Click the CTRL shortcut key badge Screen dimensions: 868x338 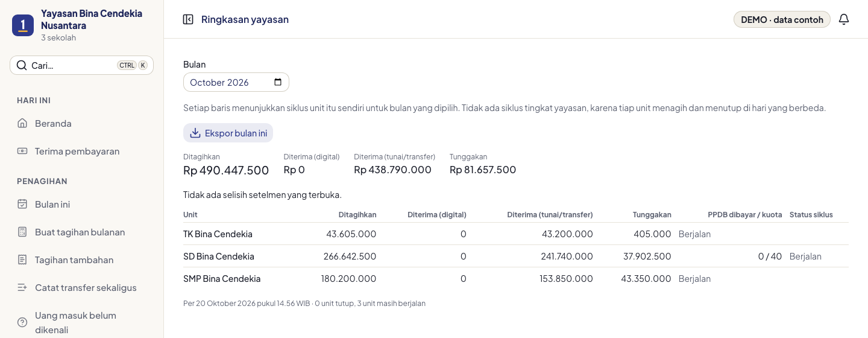[127, 65]
